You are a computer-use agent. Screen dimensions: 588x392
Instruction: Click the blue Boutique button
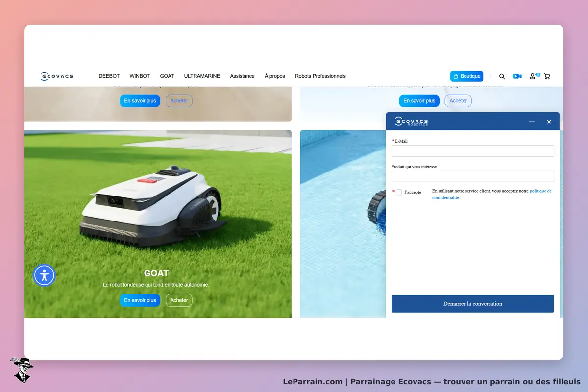click(466, 76)
